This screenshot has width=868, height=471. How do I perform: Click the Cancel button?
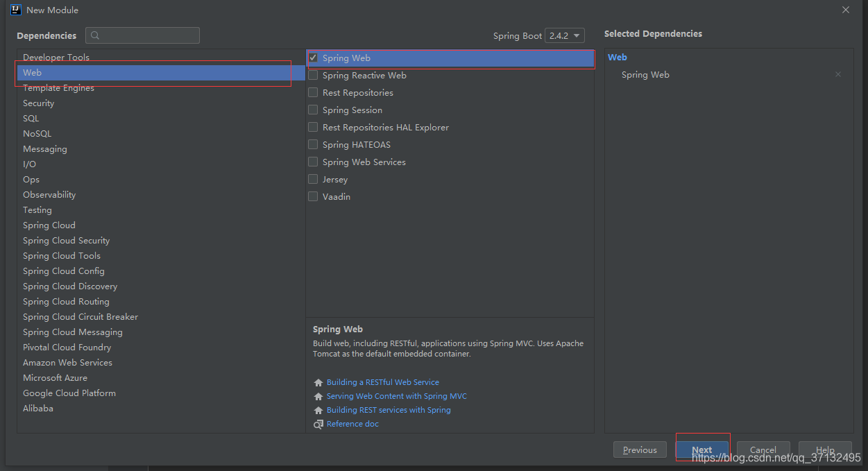coord(763,450)
